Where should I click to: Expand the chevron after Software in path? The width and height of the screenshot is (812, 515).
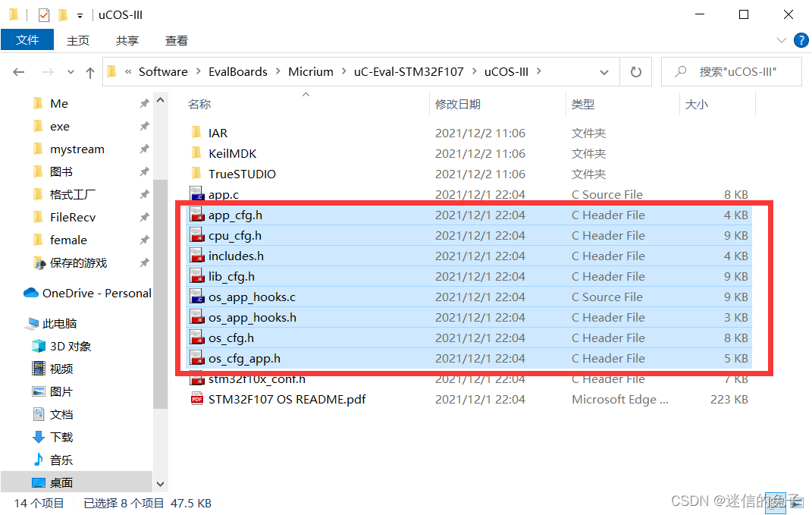click(x=199, y=71)
